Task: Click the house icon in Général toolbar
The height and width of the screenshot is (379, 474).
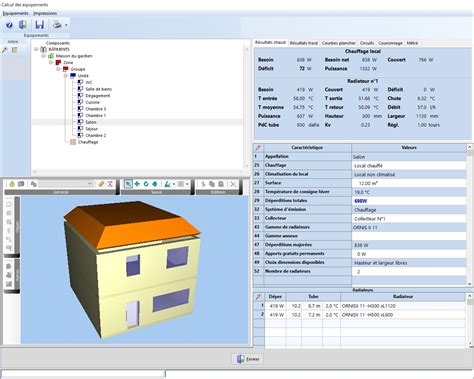Action: click(x=12, y=184)
